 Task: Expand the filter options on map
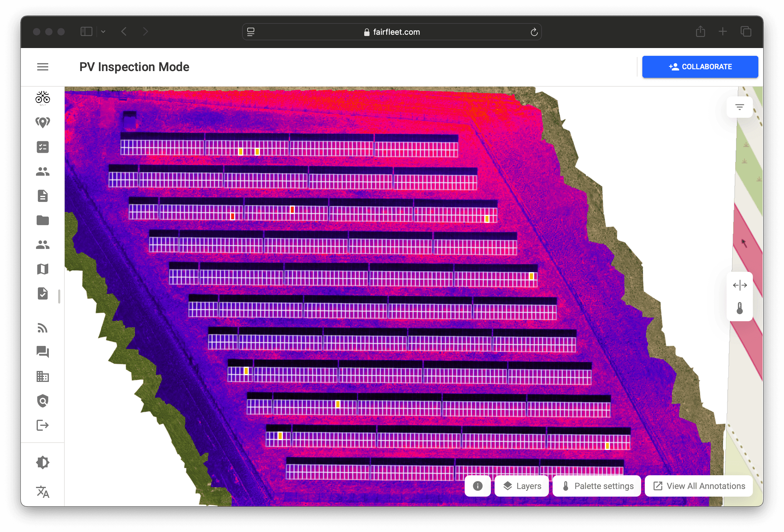pyautogui.click(x=739, y=107)
